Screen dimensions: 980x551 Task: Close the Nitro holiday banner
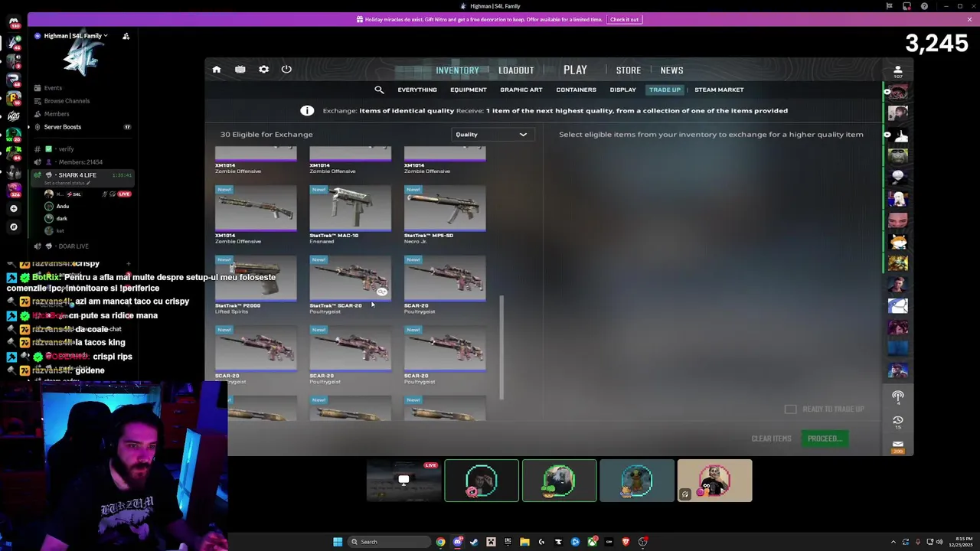969,19
